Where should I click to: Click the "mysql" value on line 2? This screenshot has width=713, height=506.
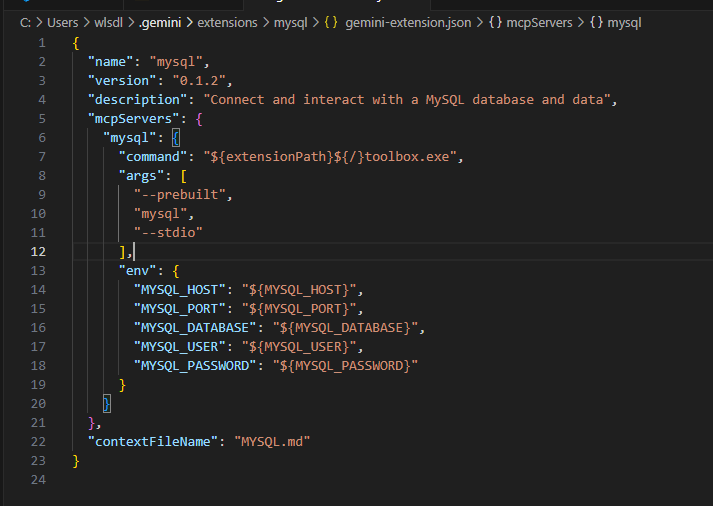(x=176, y=62)
